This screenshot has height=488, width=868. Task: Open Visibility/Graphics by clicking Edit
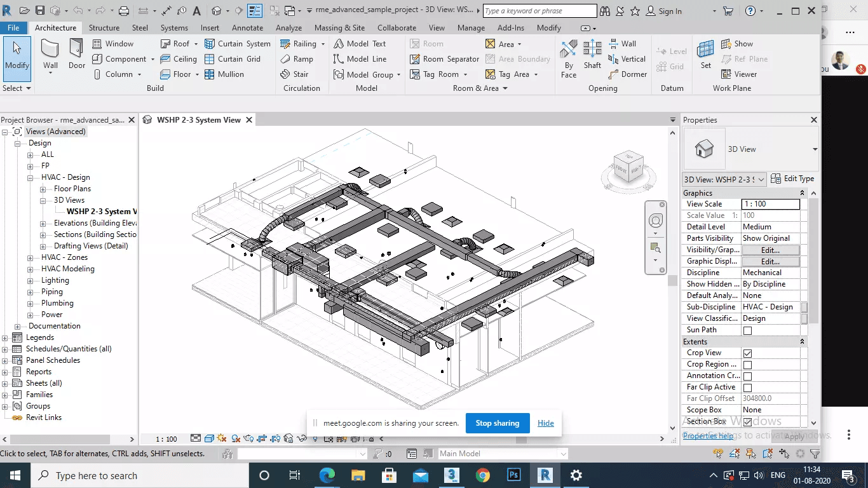coord(771,249)
